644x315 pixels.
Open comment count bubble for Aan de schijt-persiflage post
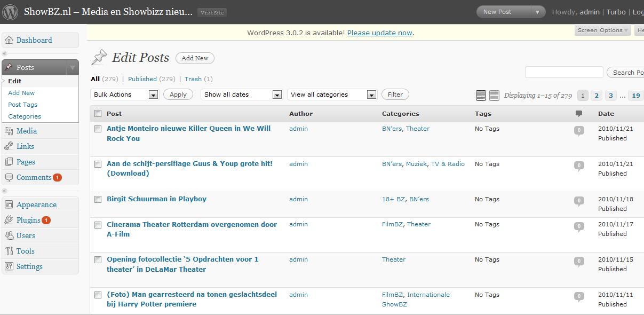pos(579,166)
